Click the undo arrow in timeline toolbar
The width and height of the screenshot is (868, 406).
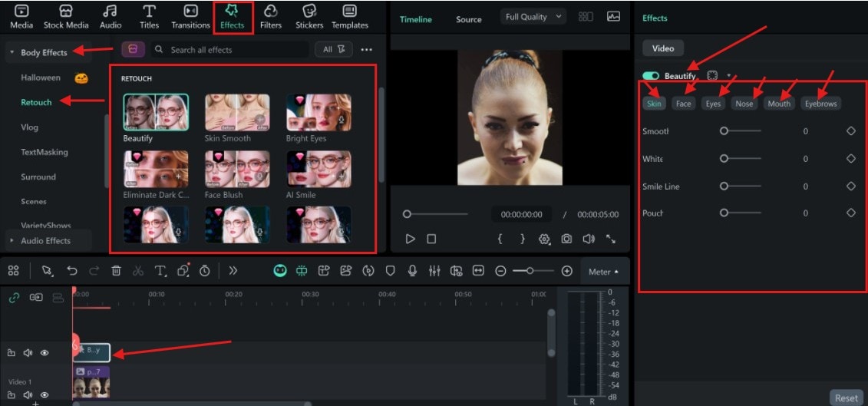tap(71, 271)
